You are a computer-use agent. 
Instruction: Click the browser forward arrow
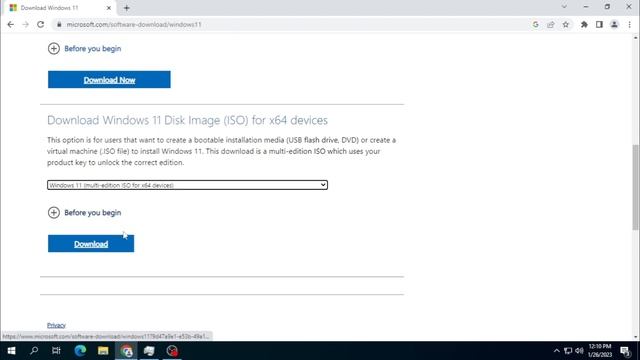[x=25, y=24]
